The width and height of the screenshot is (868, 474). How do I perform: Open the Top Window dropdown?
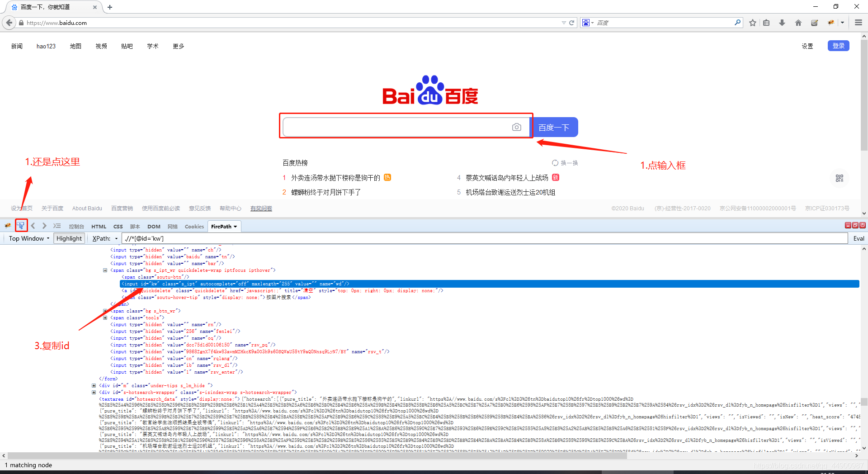coord(29,238)
